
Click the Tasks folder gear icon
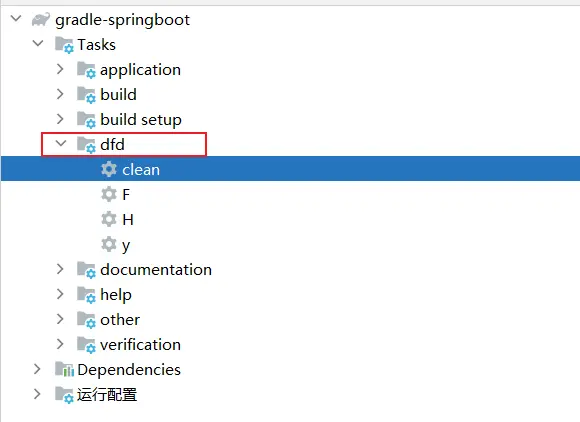(x=64, y=45)
